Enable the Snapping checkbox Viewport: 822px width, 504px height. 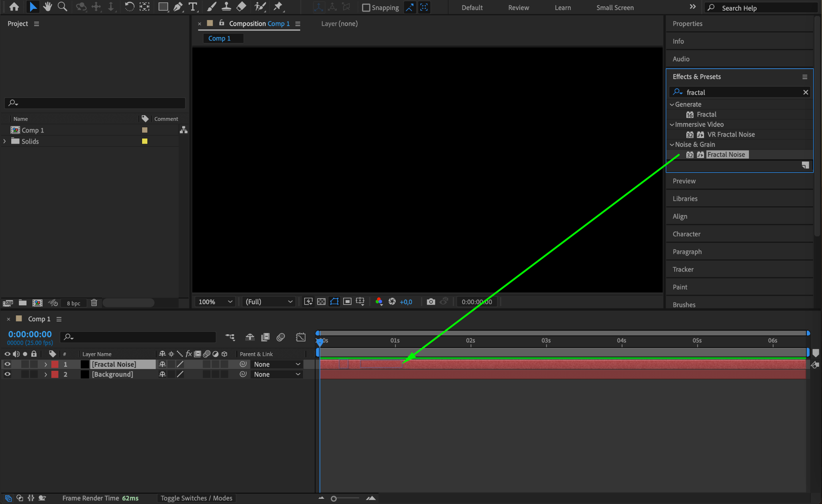tap(366, 8)
